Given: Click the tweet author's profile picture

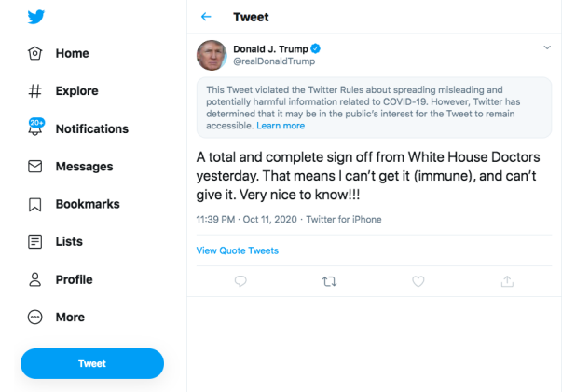Looking at the screenshot, I should [x=212, y=54].
